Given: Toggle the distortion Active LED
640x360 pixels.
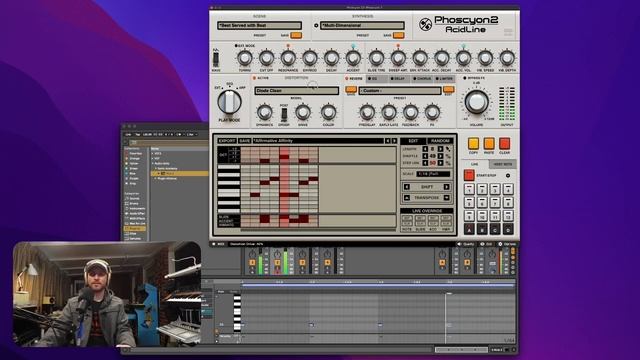Looking at the screenshot, I should click(254, 78).
